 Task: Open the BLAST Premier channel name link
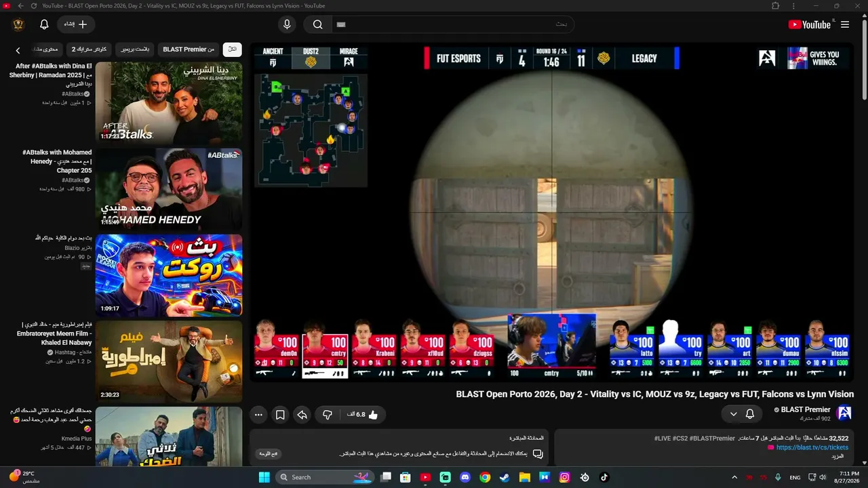(806, 409)
